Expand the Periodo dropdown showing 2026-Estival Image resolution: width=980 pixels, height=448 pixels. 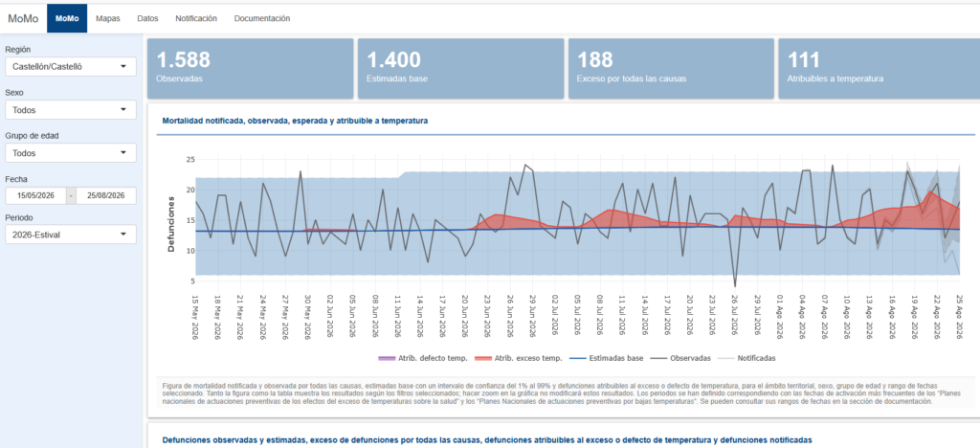click(x=71, y=235)
